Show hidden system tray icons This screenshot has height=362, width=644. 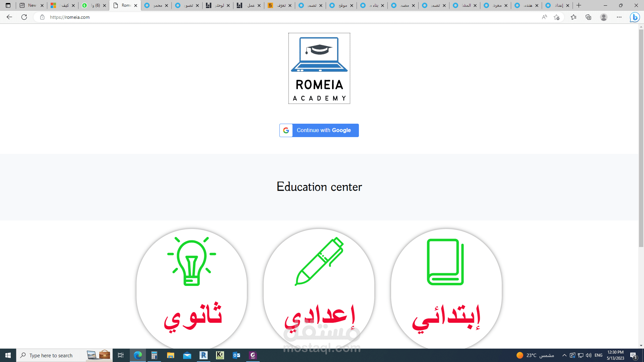565,355
